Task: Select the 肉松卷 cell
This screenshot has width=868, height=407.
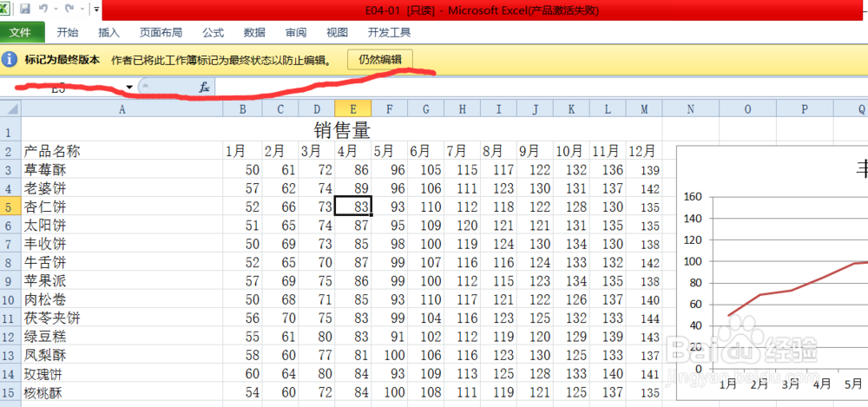Action: [122, 300]
